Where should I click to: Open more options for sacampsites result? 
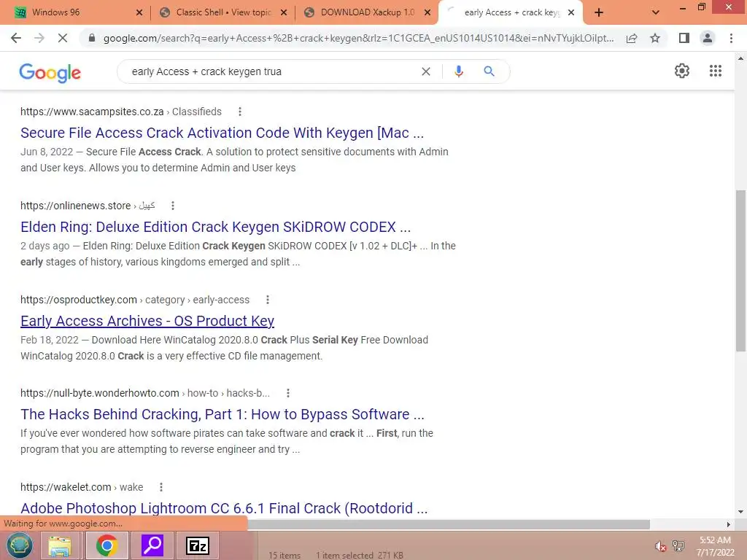(239, 112)
